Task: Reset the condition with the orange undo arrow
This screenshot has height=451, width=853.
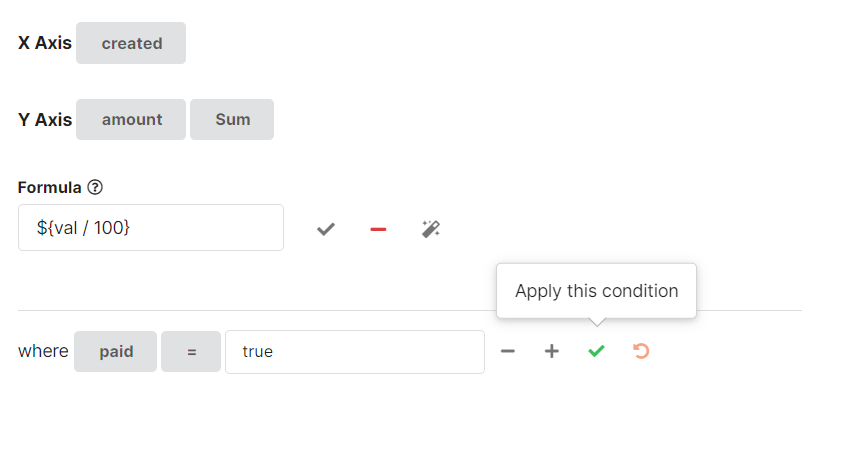Action: pyautogui.click(x=641, y=351)
